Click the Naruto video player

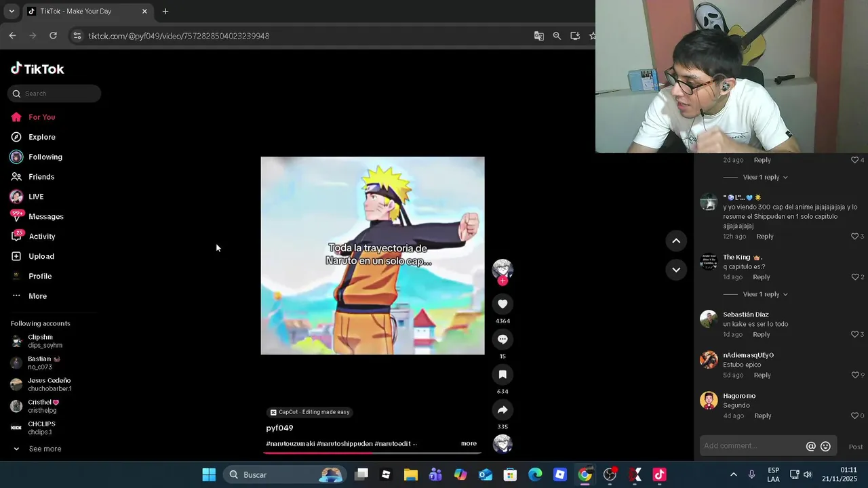point(372,256)
